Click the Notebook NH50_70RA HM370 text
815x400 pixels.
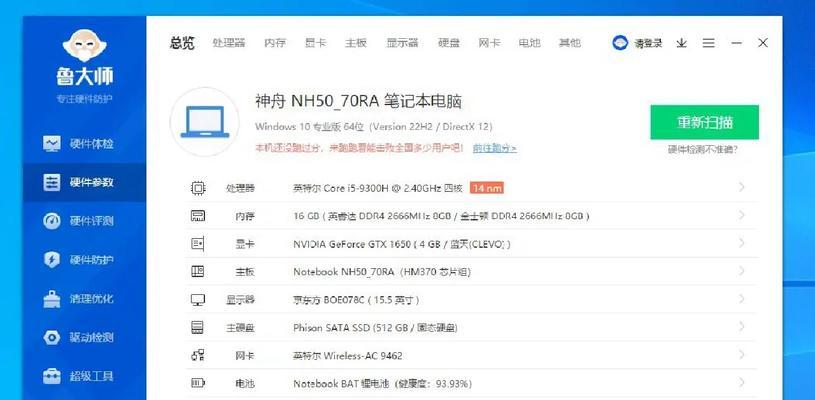(x=382, y=272)
